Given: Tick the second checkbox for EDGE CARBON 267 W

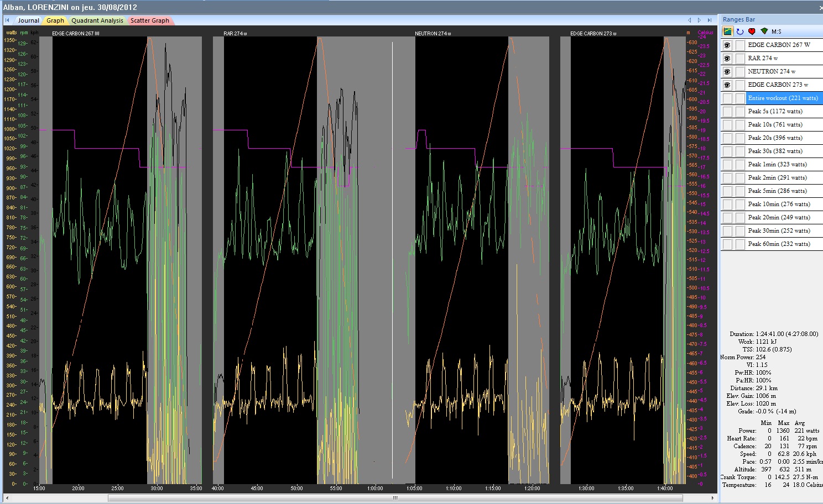Looking at the screenshot, I should coord(740,45).
